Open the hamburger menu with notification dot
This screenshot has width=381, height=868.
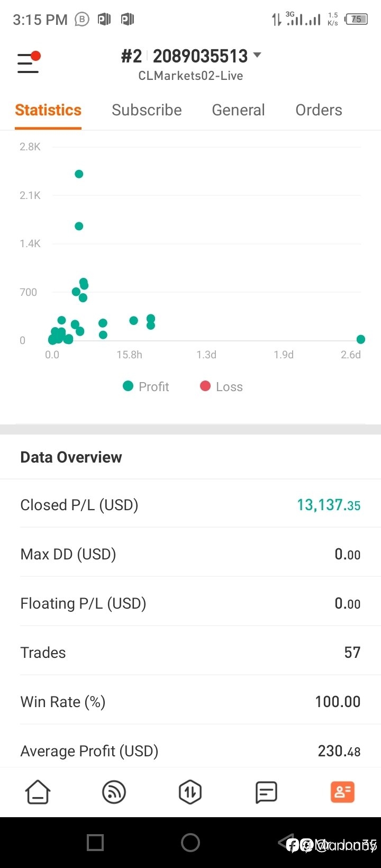point(29,62)
